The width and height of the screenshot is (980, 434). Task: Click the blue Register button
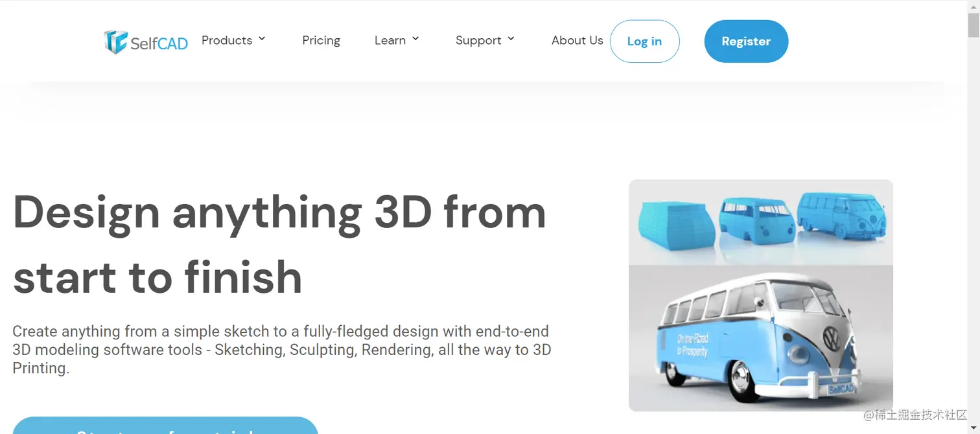pos(746,41)
